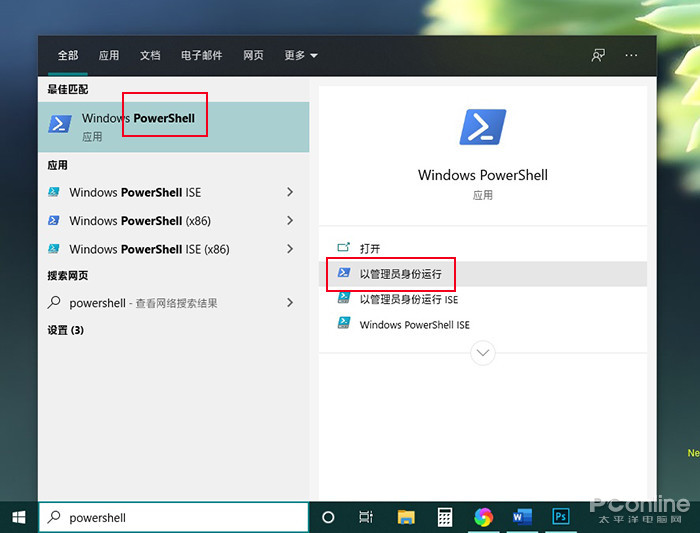Open Windows PowerShell best match result
The height and width of the screenshot is (533, 700).
tap(174, 127)
